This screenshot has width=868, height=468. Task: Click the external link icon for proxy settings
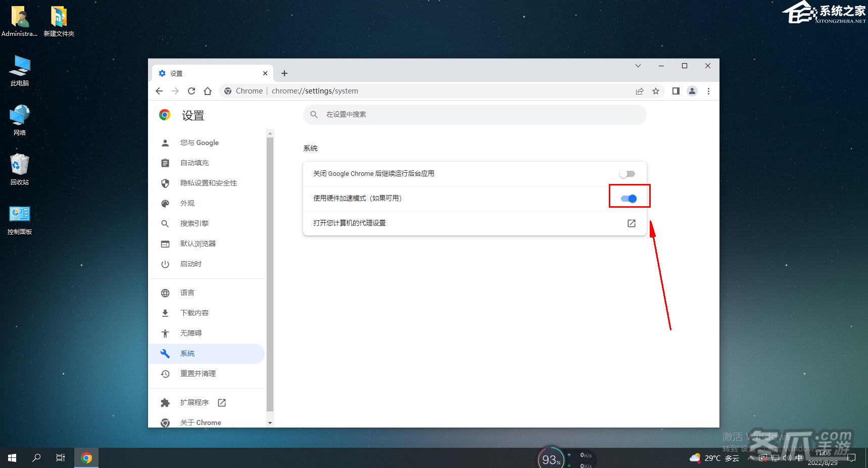click(x=632, y=223)
